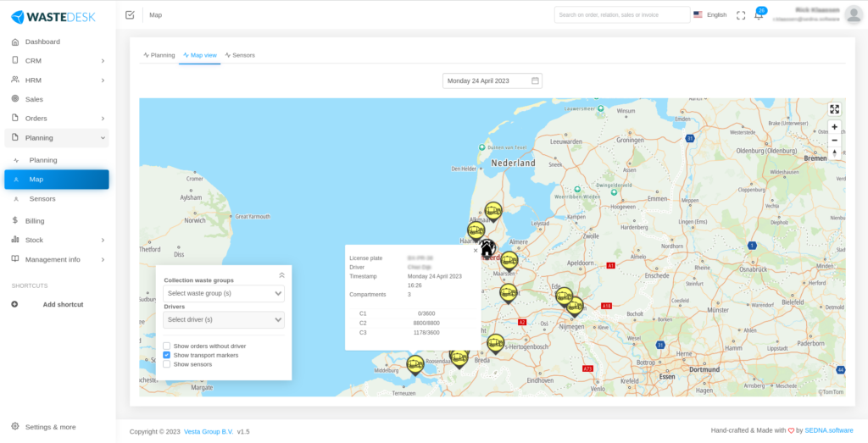Reset map bearing to north
Image resolution: width=868 pixels, height=443 pixels.
834,153
